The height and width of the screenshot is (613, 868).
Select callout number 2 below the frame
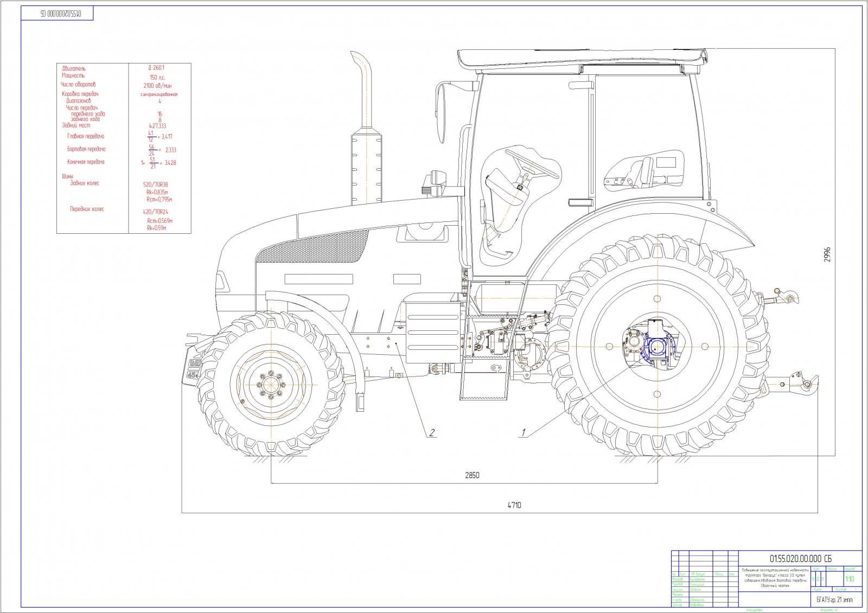tap(432, 432)
